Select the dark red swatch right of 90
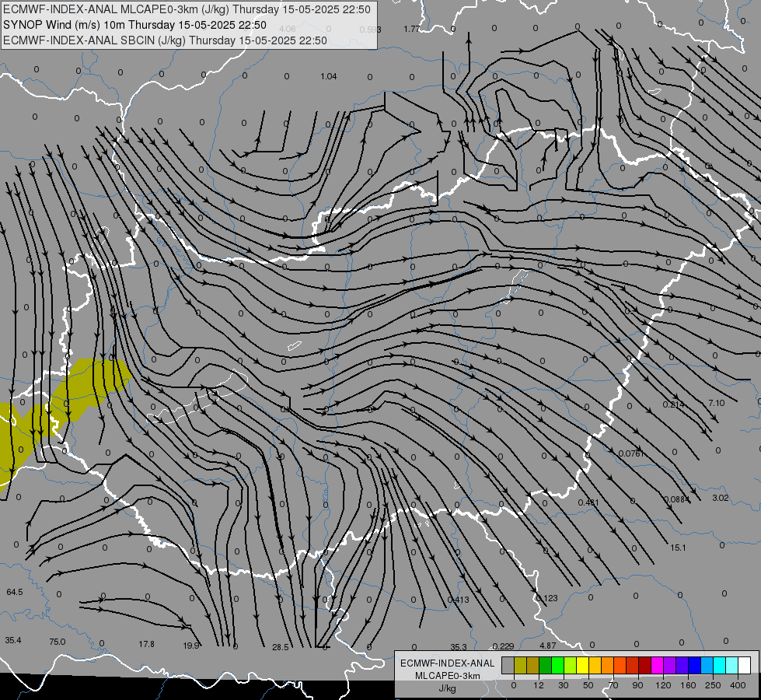This screenshot has height=700, width=761. coord(645,665)
